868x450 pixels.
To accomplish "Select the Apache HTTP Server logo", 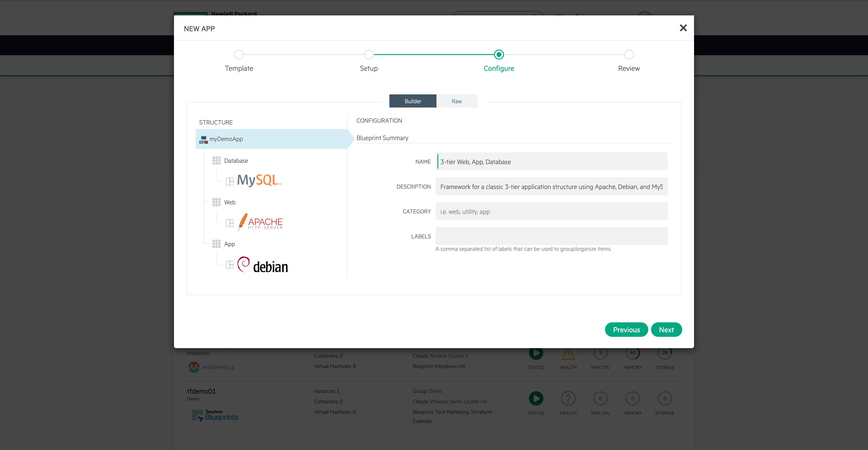I will (x=261, y=222).
